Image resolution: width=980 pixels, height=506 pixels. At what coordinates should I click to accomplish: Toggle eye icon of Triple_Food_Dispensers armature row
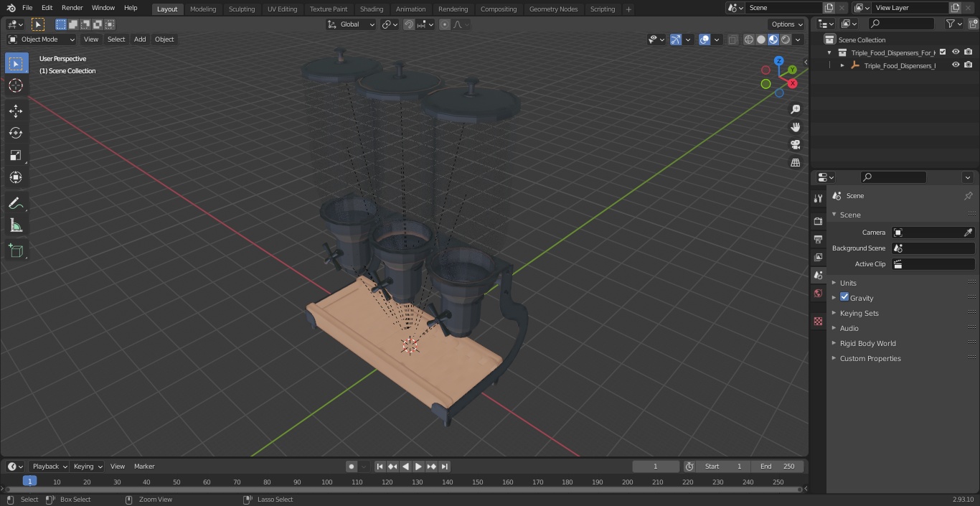pos(956,65)
